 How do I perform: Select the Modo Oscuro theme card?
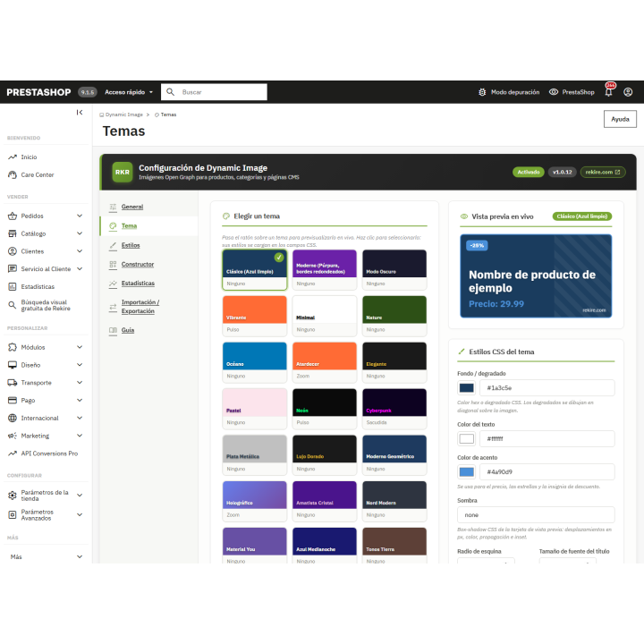394,270
